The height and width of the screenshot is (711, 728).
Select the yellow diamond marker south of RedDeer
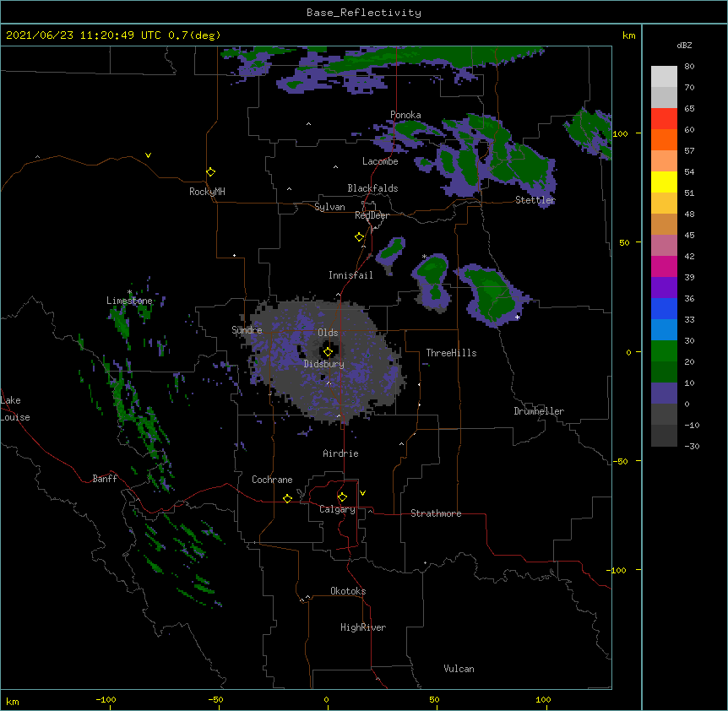(x=360, y=237)
